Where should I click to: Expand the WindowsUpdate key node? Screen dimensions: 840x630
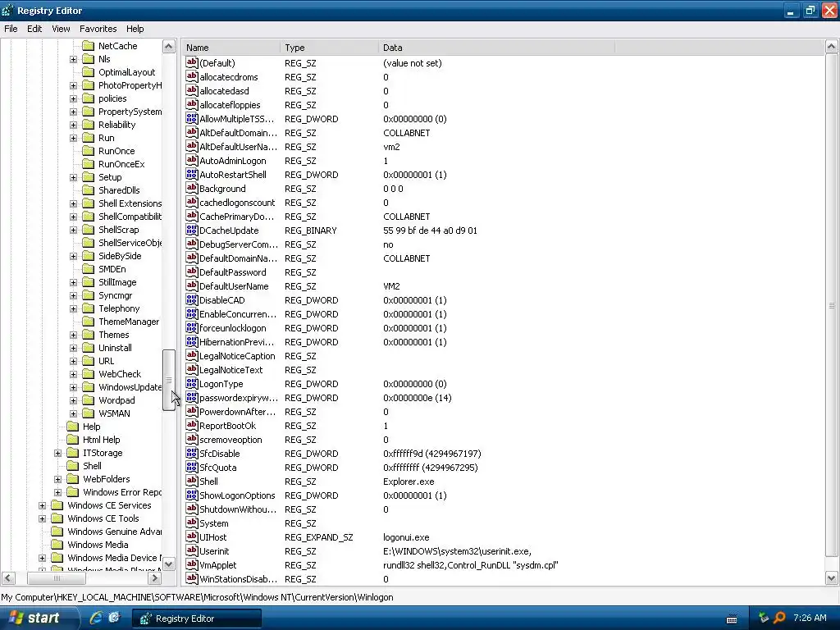73,388
